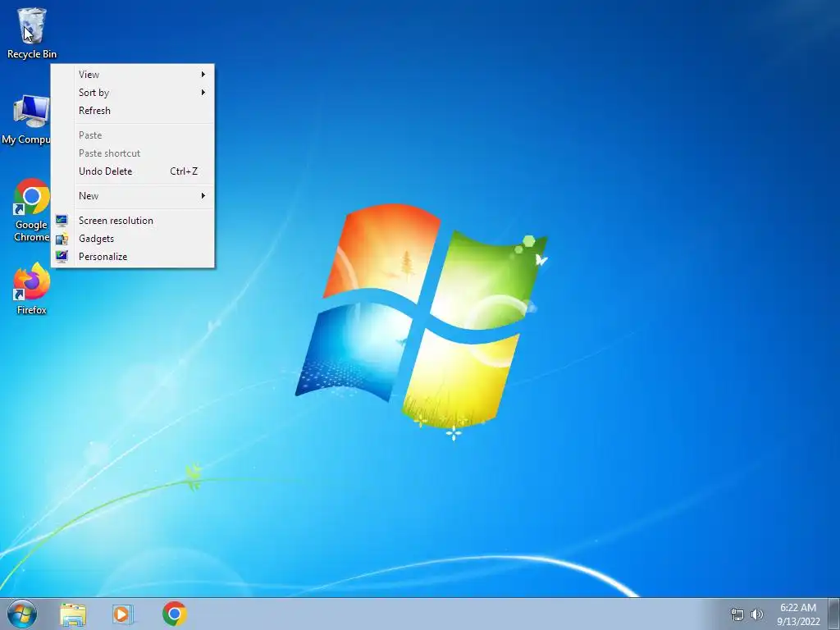
Task: Choose Refresh in the context menu
Action: (x=133, y=111)
